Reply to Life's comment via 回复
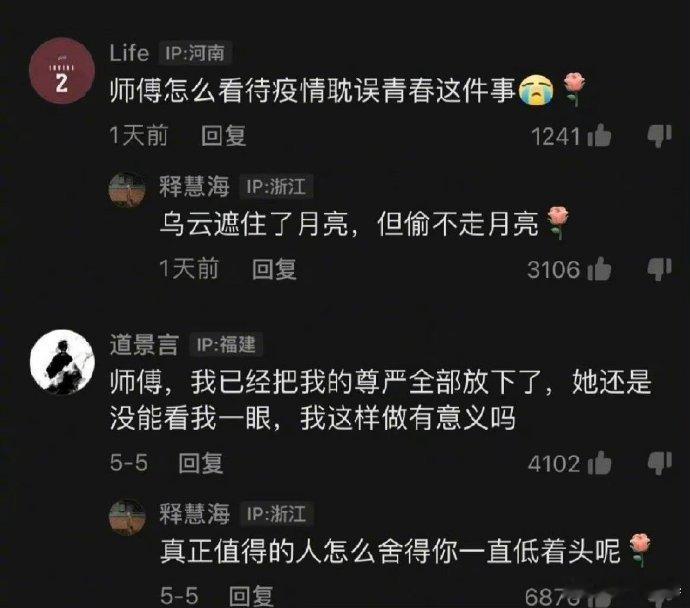The height and width of the screenshot is (608, 690). 223,136
